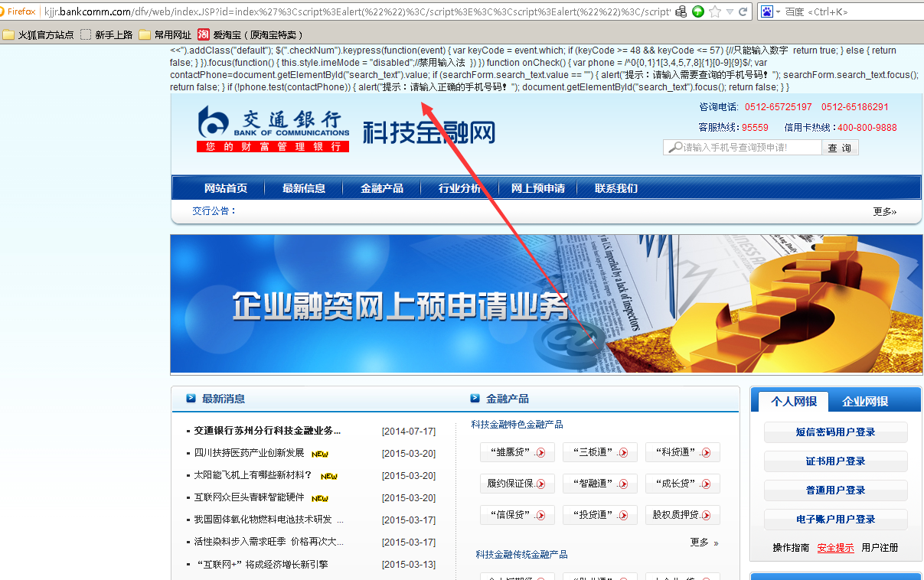Click into the phone number query input field

click(743, 148)
